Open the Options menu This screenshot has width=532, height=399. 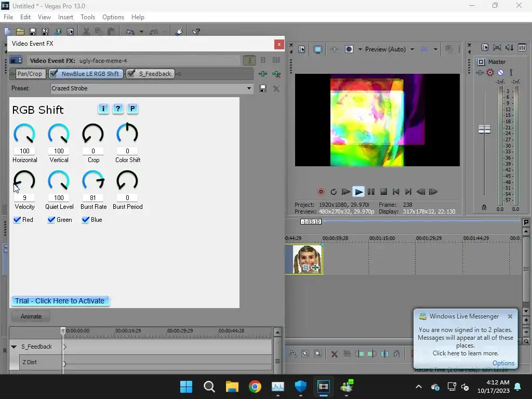tap(113, 17)
